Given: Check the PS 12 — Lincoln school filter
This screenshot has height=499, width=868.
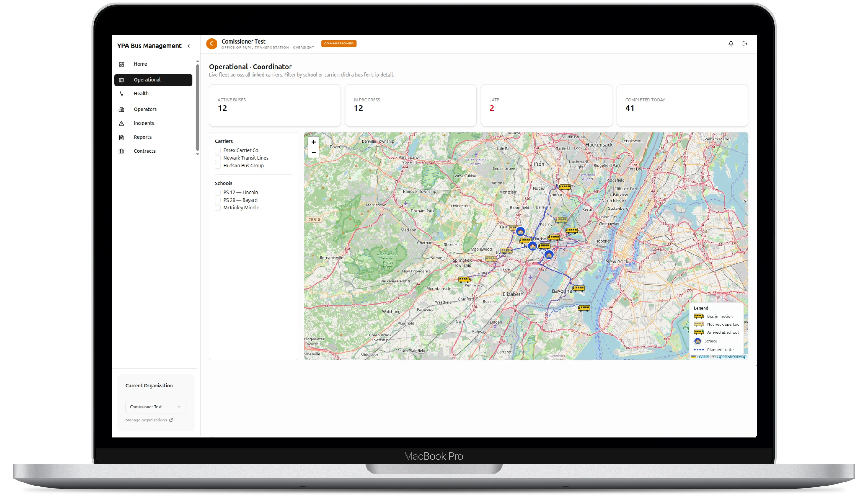Looking at the screenshot, I should click(x=217, y=193).
